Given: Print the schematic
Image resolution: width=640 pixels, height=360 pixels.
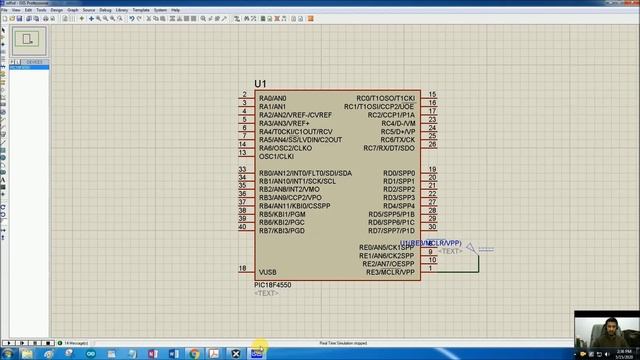Looking at the screenshot, I should [x=46, y=19].
